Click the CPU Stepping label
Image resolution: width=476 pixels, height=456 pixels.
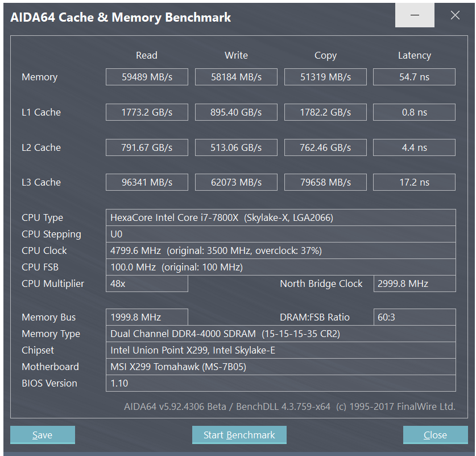(51, 234)
